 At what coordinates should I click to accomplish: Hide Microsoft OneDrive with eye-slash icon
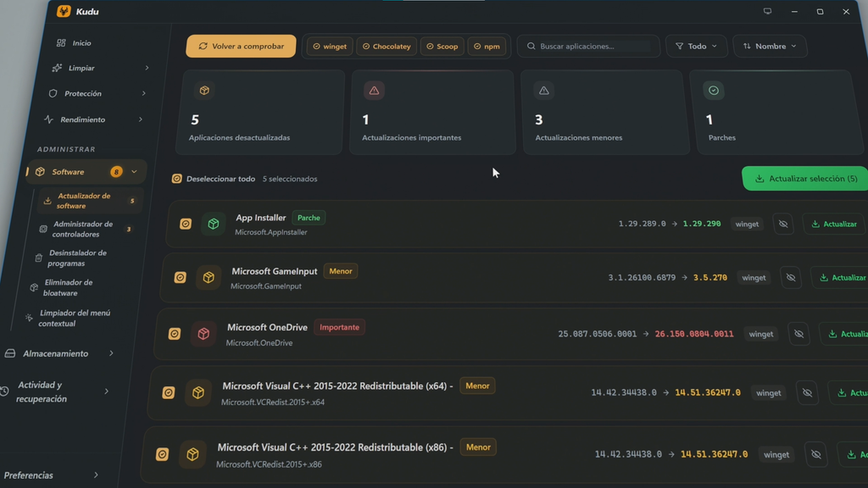click(798, 334)
